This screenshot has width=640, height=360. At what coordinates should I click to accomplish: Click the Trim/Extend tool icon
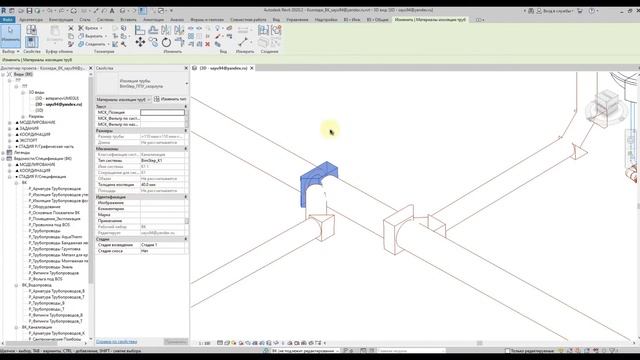click(x=179, y=42)
